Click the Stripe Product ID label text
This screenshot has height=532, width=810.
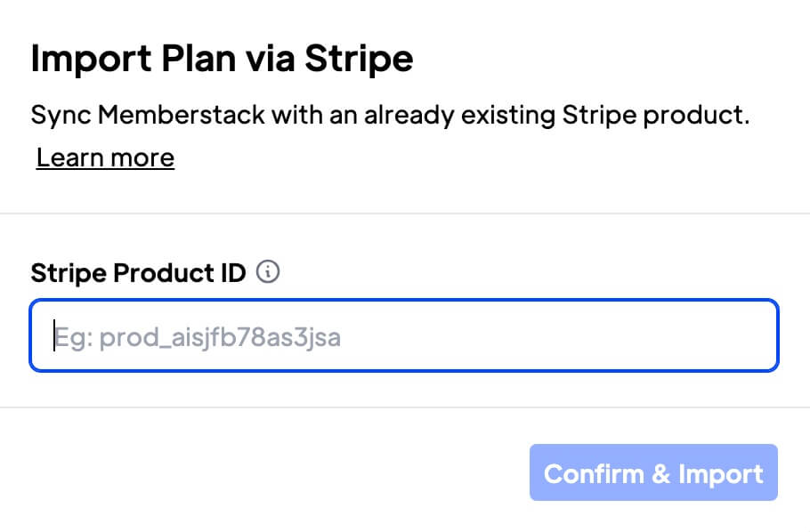139,273
